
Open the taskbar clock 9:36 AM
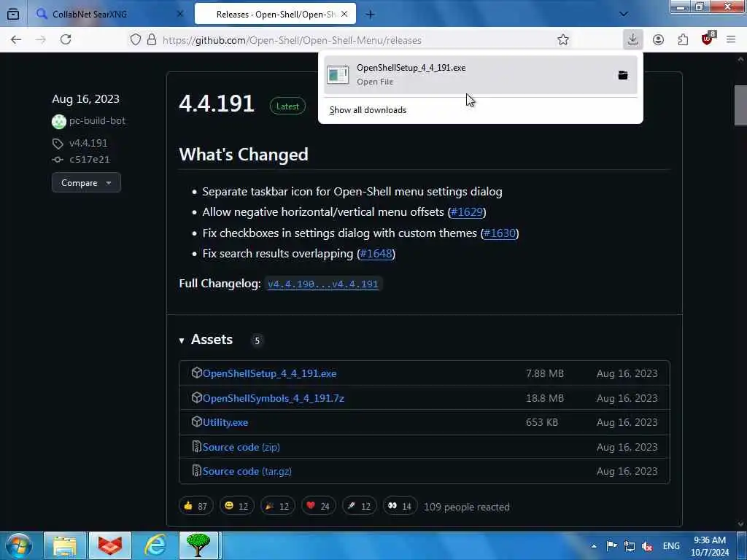pos(710,546)
